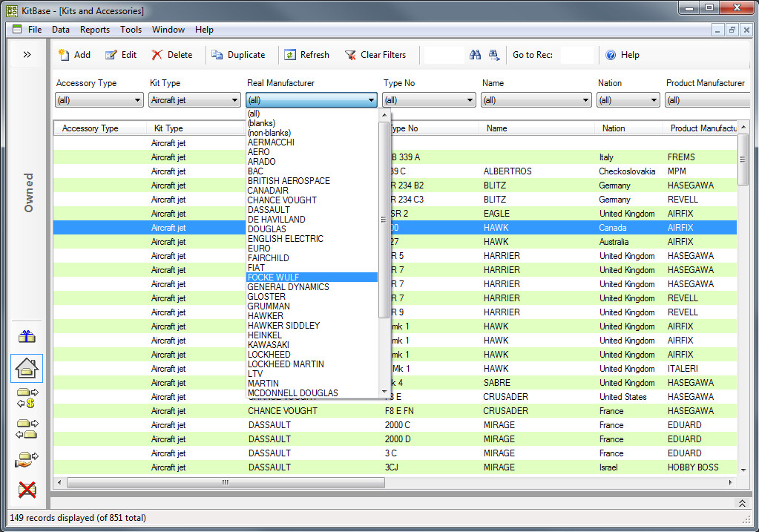The width and height of the screenshot is (759, 532).
Task: Collapse the Real Manufacturer dropdown arrow
Action: point(371,100)
